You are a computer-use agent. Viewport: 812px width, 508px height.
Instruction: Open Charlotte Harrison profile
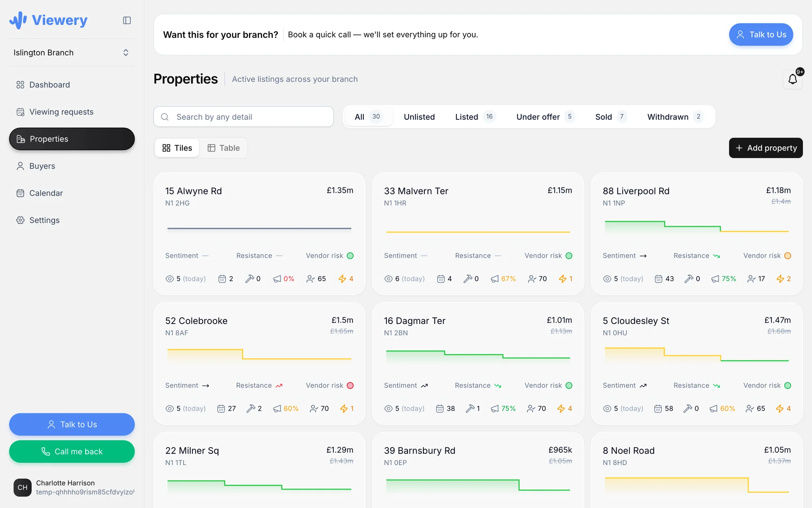point(74,487)
